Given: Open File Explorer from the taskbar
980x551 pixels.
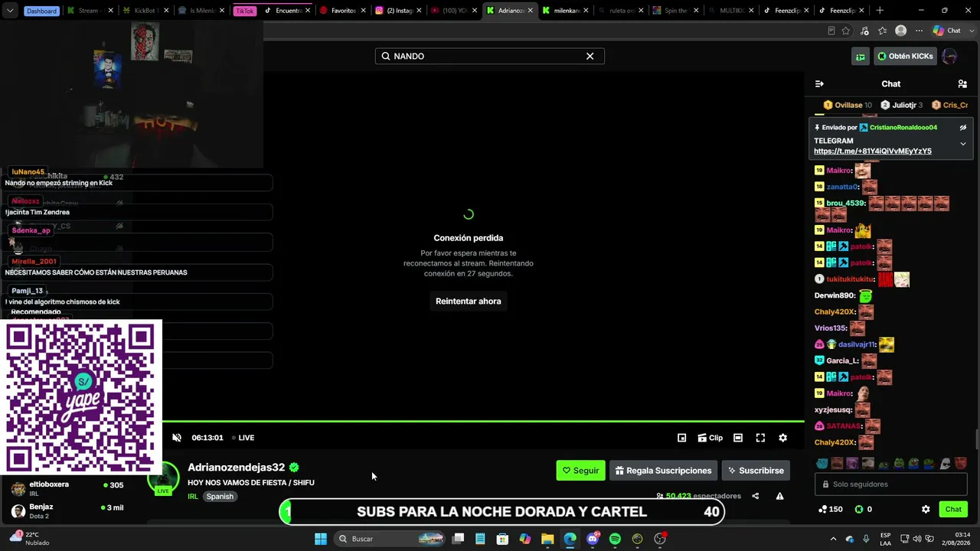Looking at the screenshot, I should pos(547,539).
